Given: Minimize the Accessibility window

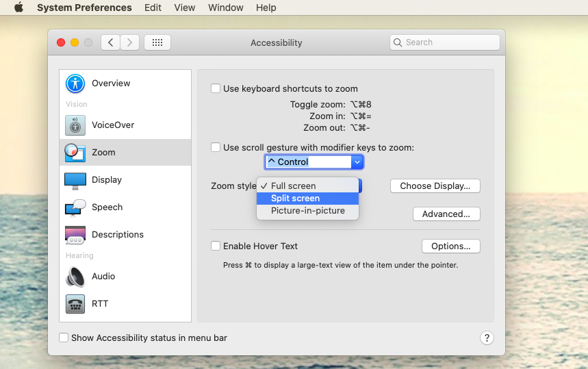Looking at the screenshot, I should tap(75, 42).
